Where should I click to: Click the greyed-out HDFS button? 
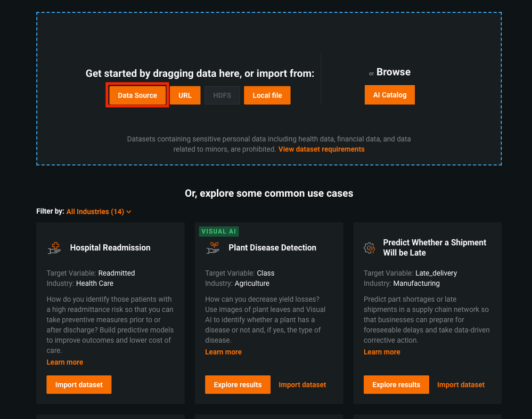[x=222, y=95]
